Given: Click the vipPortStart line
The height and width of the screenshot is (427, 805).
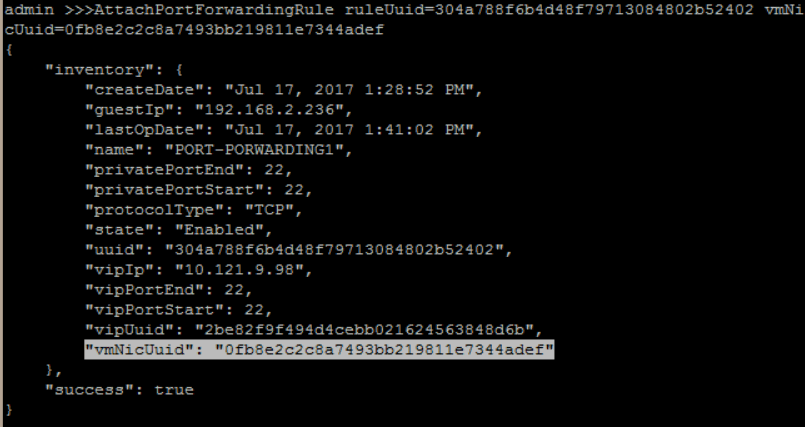Looking at the screenshot, I should [179, 310].
